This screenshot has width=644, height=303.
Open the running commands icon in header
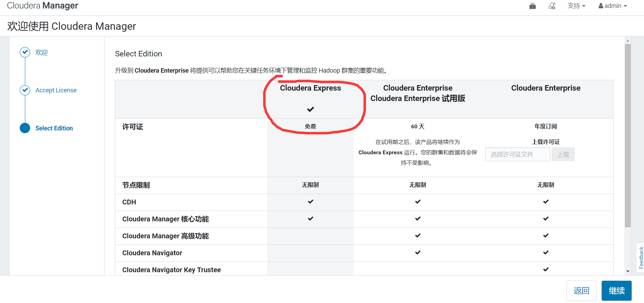552,6
